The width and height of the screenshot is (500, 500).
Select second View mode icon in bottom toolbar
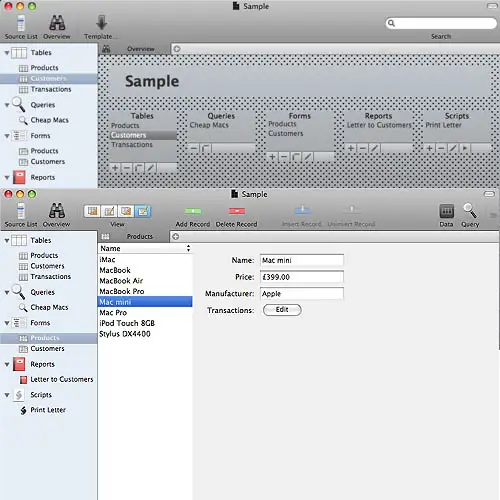(109, 211)
